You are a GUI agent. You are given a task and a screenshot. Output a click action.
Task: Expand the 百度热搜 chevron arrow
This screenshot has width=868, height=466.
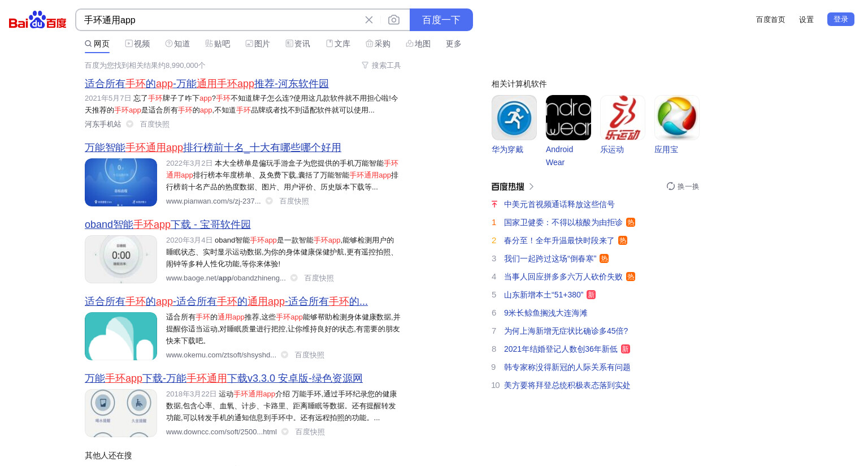[531, 187]
